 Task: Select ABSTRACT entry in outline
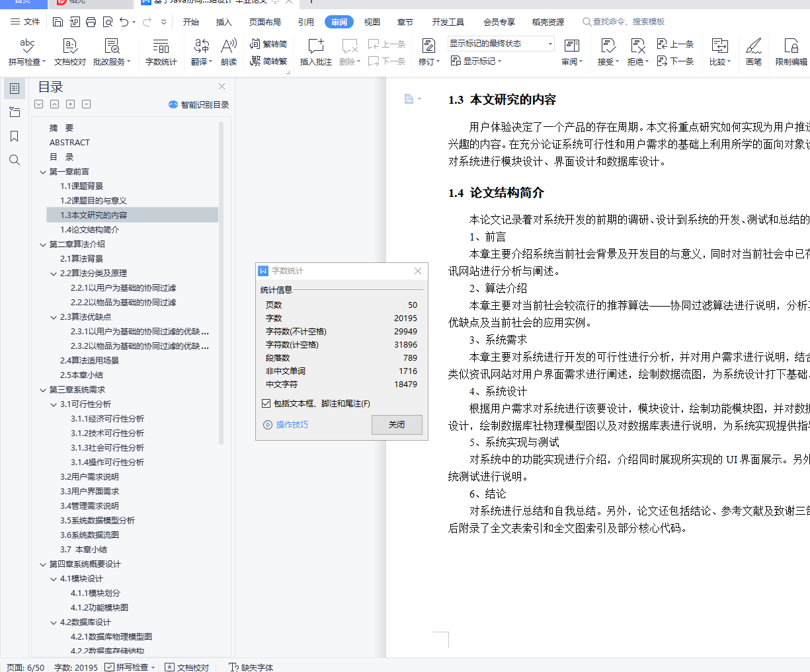pyautogui.click(x=69, y=143)
